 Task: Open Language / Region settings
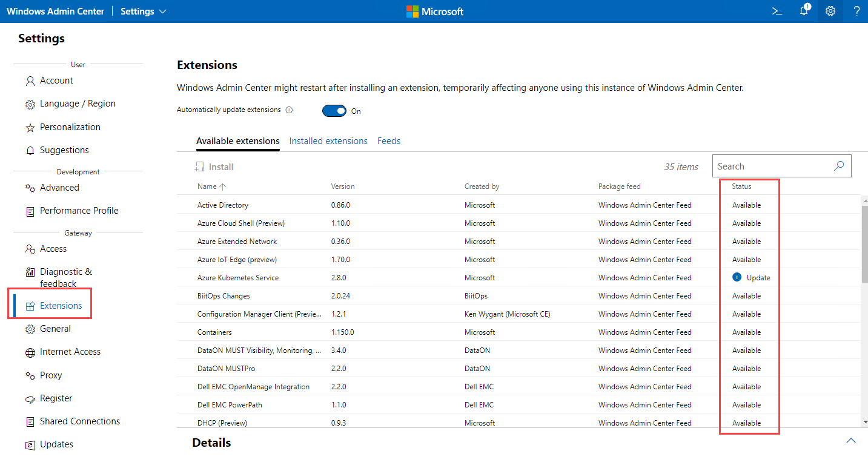(78, 104)
